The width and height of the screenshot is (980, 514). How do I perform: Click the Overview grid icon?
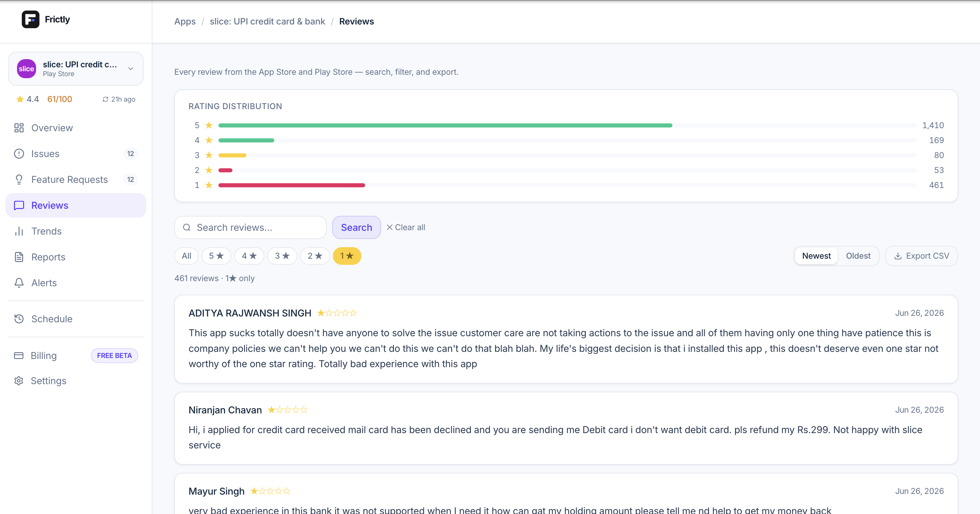tap(19, 128)
